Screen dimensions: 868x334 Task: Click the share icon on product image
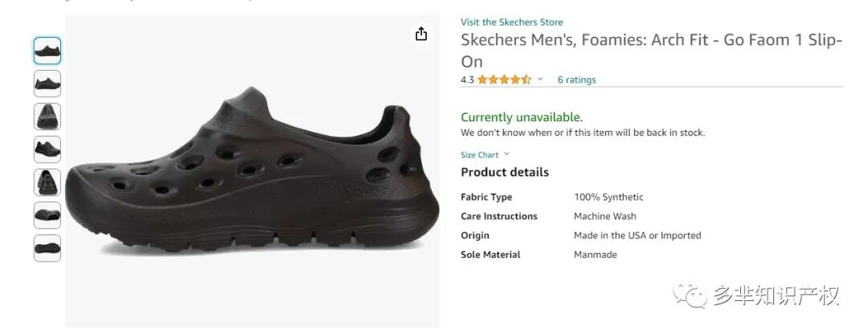421,34
